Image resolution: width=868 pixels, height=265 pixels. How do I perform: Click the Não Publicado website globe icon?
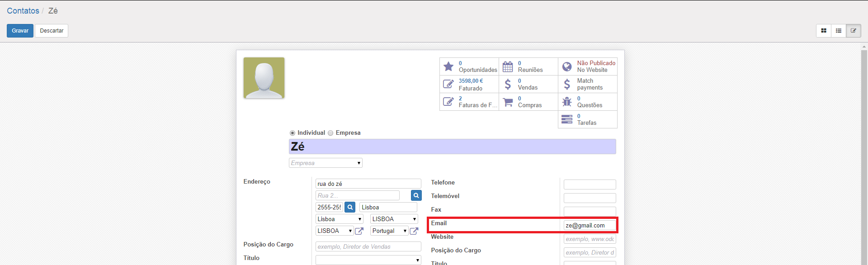tap(567, 67)
